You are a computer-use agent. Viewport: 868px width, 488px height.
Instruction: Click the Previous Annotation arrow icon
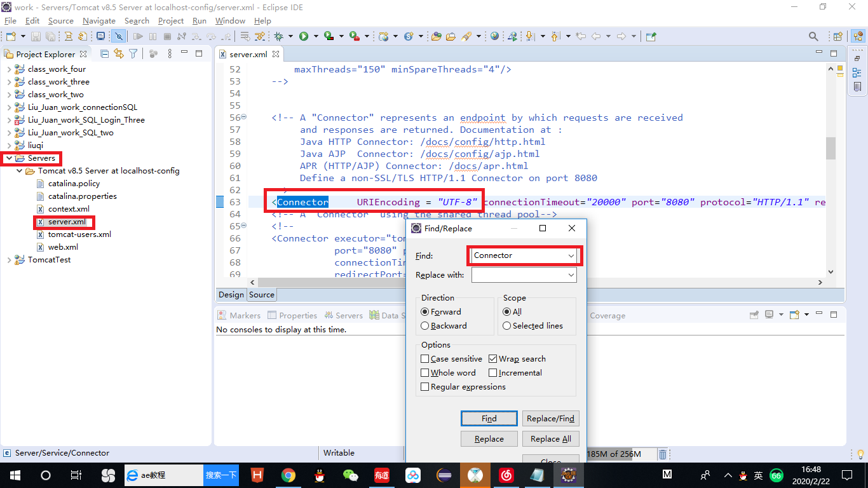point(555,36)
